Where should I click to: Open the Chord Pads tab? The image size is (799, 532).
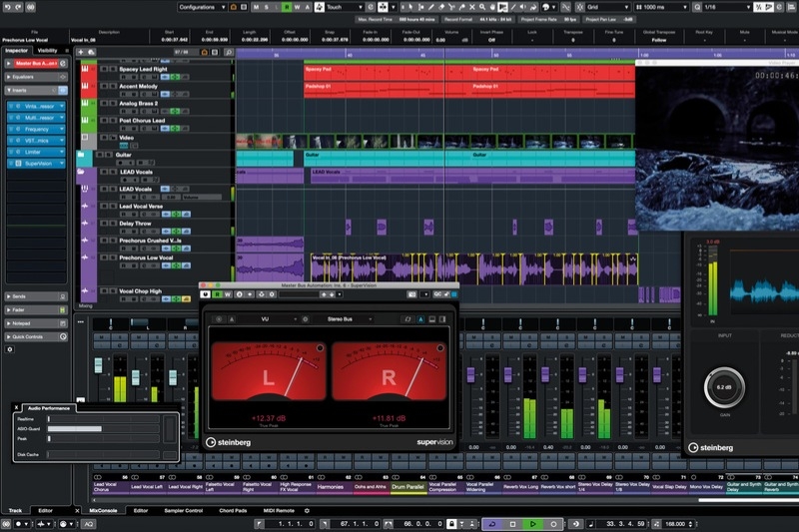click(233, 511)
